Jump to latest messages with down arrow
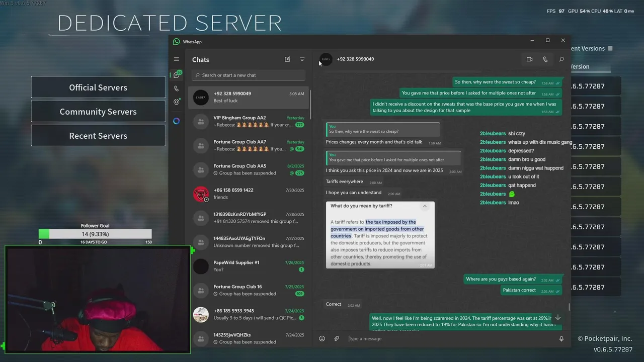This screenshot has height=362, width=644. click(557, 318)
